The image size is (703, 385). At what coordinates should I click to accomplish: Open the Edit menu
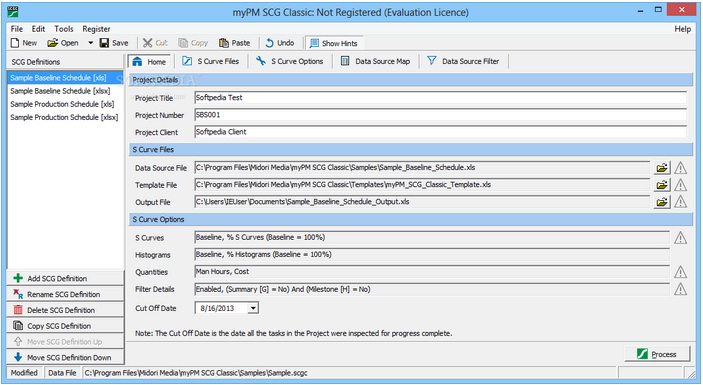click(x=38, y=29)
